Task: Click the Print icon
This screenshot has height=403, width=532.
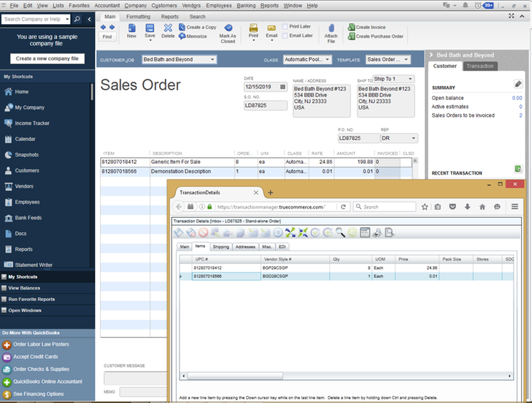Action: [x=253, y=28]
